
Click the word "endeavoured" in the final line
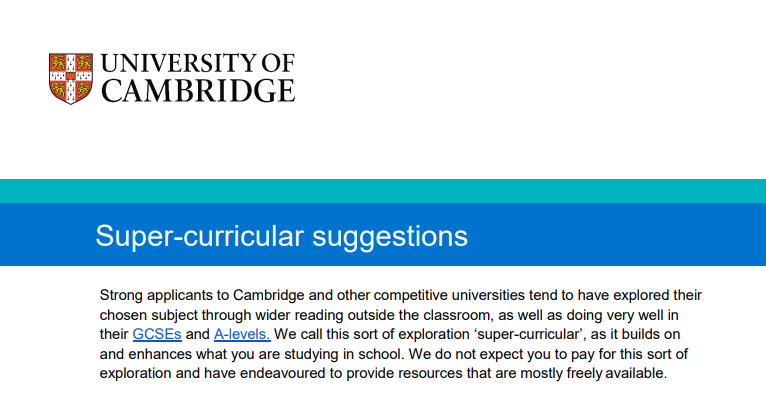point(283,374)
